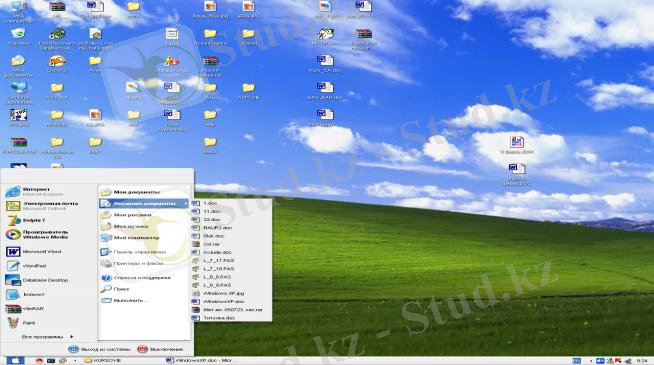Switch to WindowsXP.doc Word taskbar button

tap(202, 360)
